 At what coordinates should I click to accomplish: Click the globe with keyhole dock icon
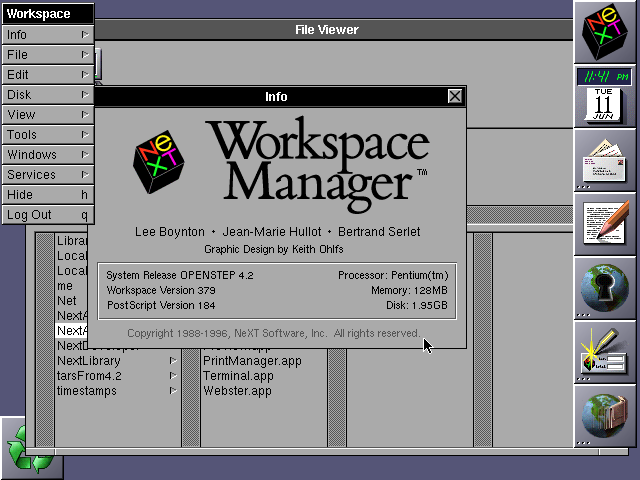click(607, 288)
